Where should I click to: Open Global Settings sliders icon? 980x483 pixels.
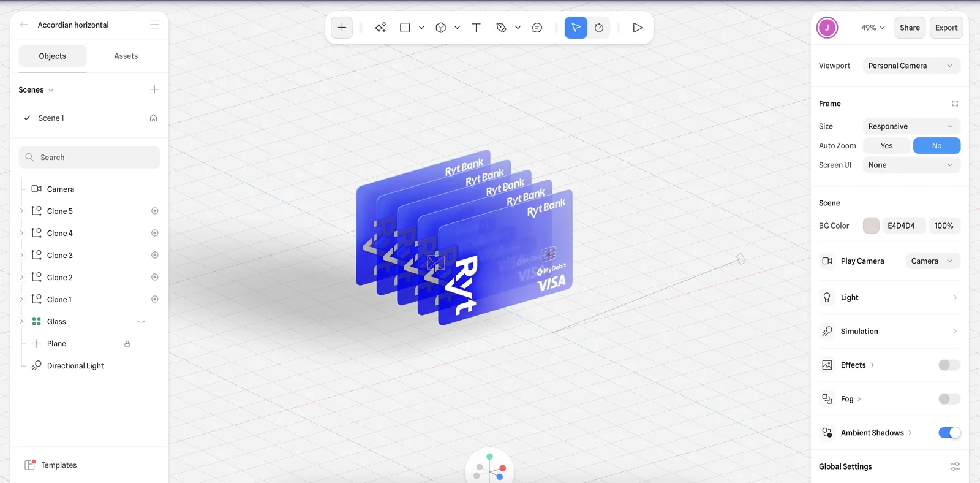pos(955,466)
